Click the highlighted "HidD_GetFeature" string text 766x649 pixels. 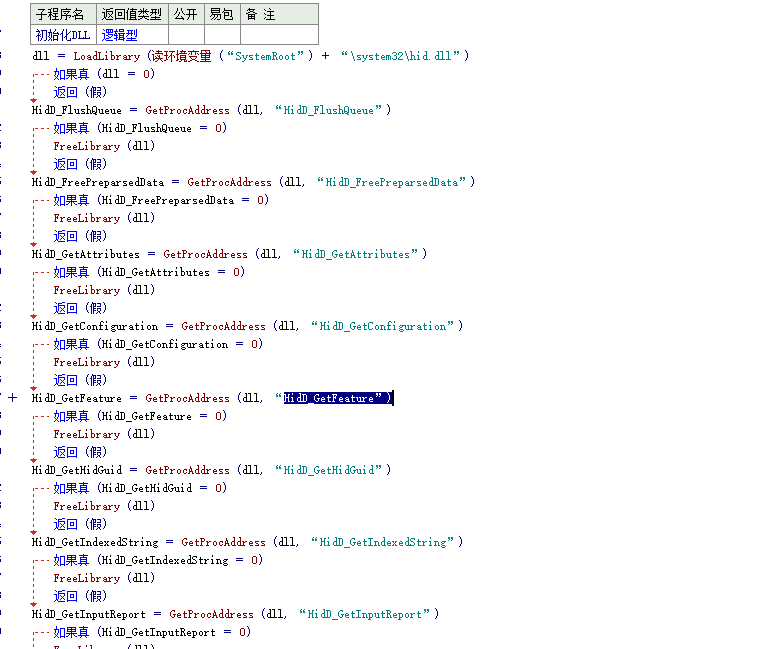(329, 398)
